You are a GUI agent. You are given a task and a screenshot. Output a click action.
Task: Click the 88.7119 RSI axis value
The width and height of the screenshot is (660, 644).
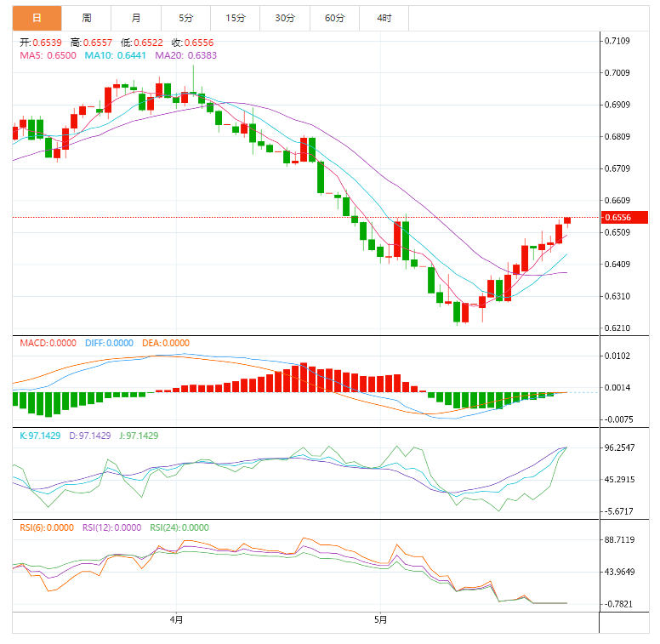[x=619, y=539]
